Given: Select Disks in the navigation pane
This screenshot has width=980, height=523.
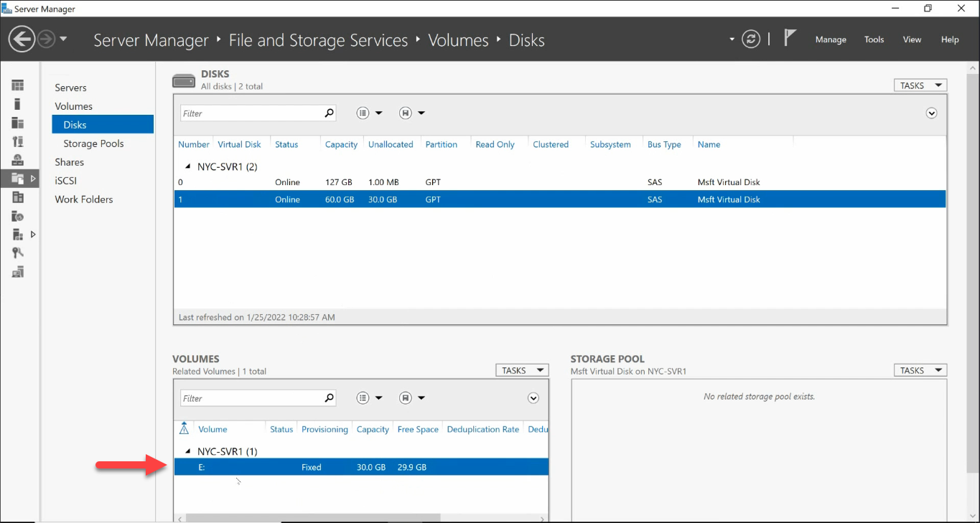Looking at the screenshot, I should coord(103,124).
